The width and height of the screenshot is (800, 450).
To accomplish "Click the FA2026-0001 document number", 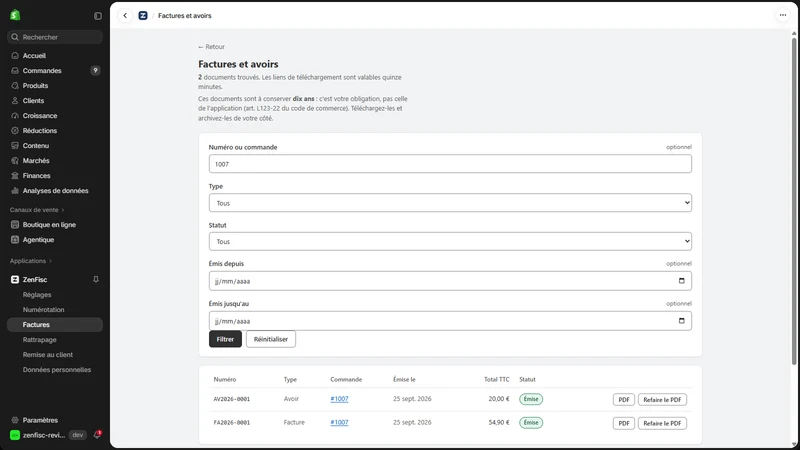I will [232, 422].
